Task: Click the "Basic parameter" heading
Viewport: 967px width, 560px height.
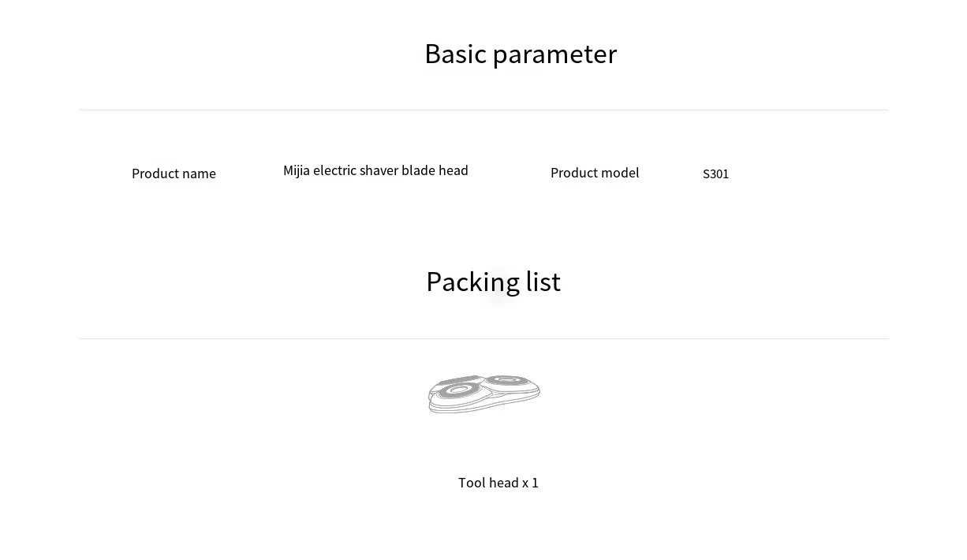Action: (x=521, y=54)
